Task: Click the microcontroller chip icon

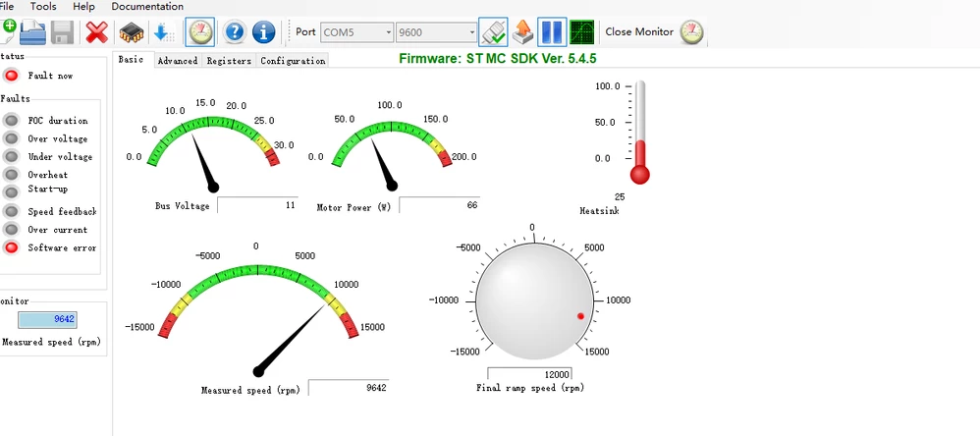Action: tap(132, 31)
